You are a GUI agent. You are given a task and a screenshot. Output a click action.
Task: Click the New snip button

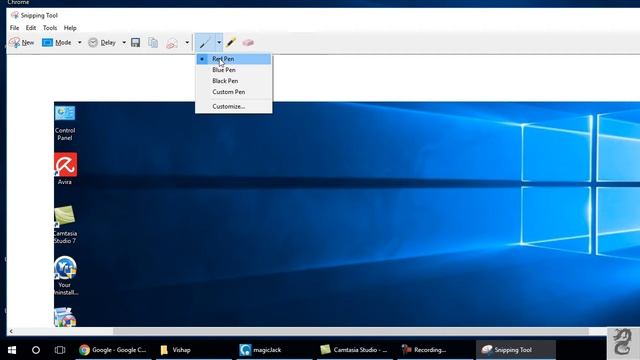22,42
